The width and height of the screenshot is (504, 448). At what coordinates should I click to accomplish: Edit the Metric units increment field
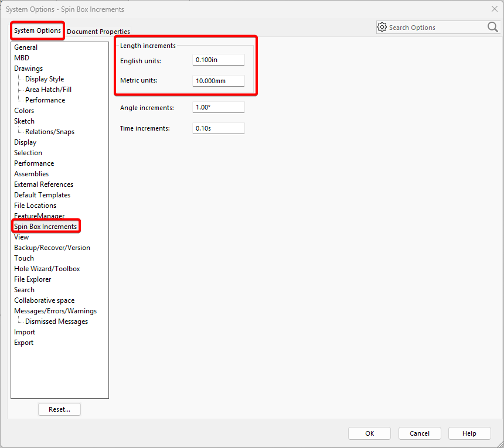(218, 81)
